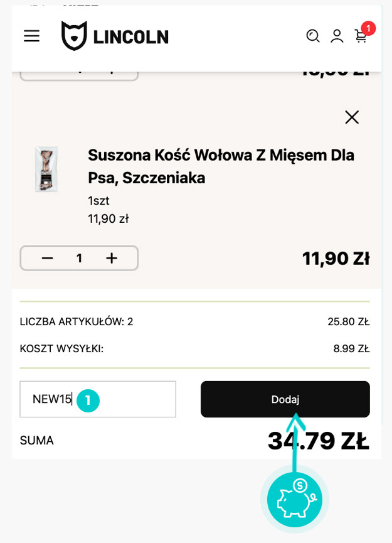Click the bold 11,90 ZŁ line total
This screenshot has width=392, height=543.
tap(336, 258)
